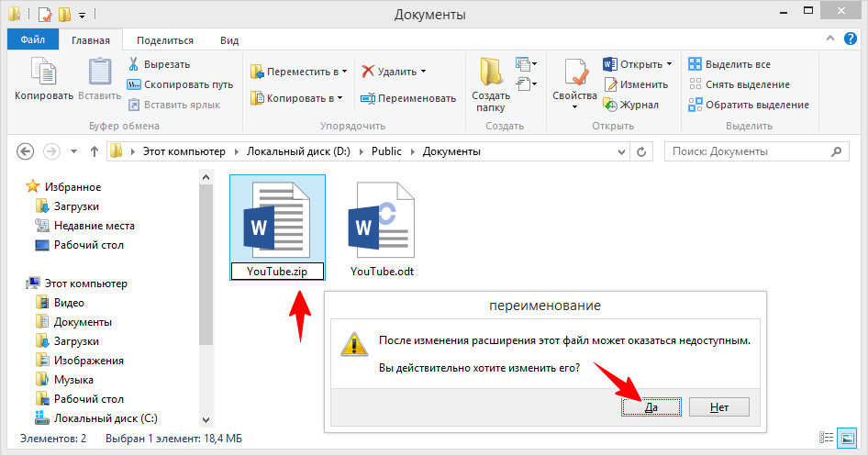This screenshot has width=868, height=456.
Task: Select the YouTube.odt file
Action: (382, 229)
